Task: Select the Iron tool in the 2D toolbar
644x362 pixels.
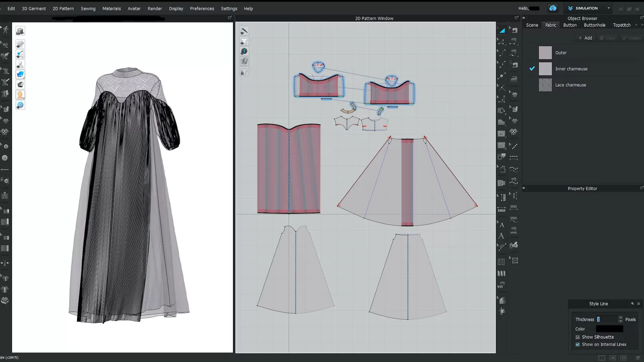Action: coord(514,79)
